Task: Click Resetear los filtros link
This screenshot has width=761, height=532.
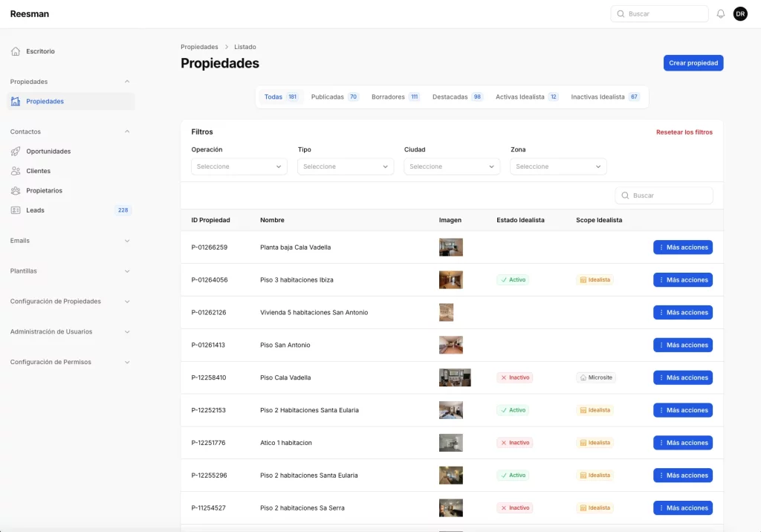Action: (x=684, y=132)
